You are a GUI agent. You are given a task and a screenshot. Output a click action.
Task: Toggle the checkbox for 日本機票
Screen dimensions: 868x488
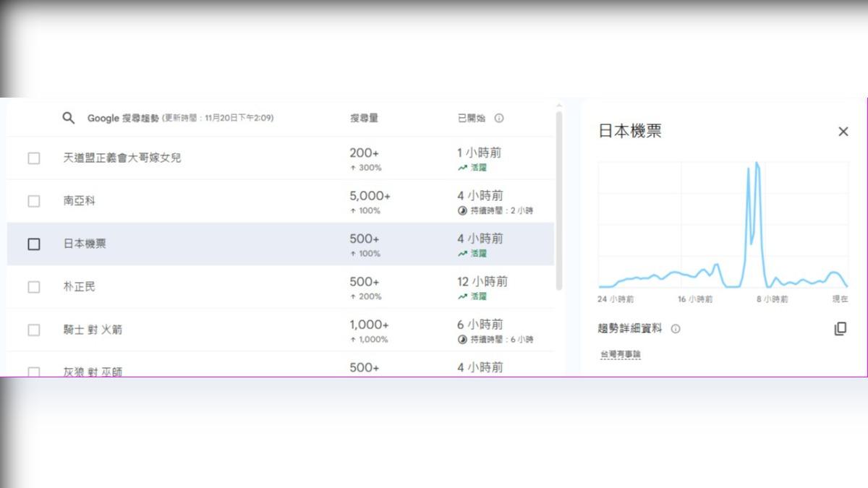point(34,244)
